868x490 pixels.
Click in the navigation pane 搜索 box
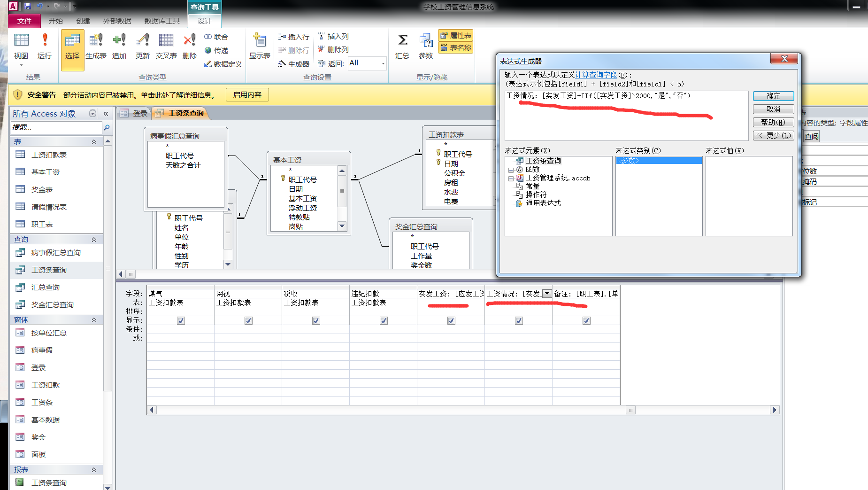[56, 127]
